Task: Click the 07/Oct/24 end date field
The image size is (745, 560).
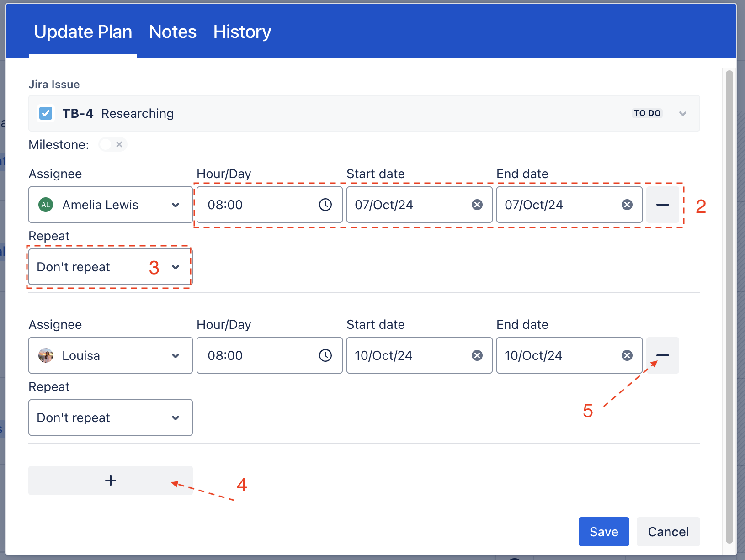Action: coord(569,205)
